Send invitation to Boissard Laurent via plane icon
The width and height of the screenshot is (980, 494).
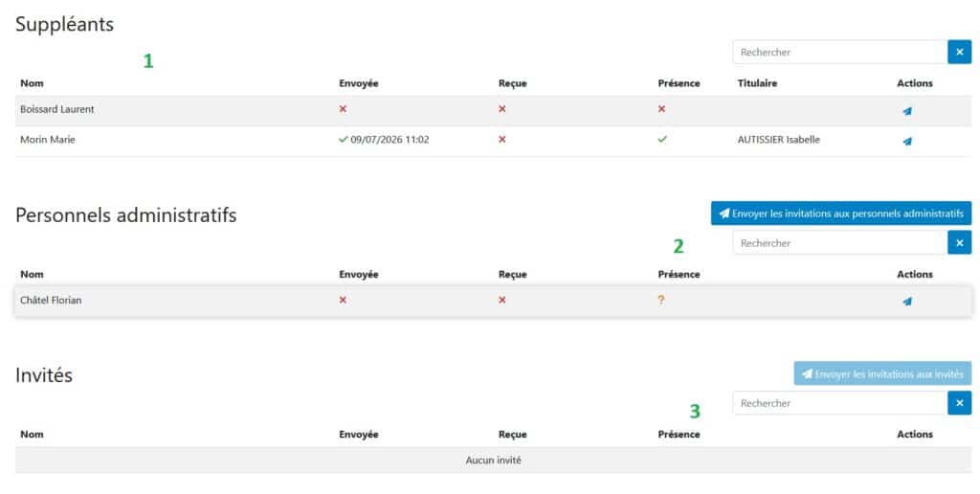907,111
